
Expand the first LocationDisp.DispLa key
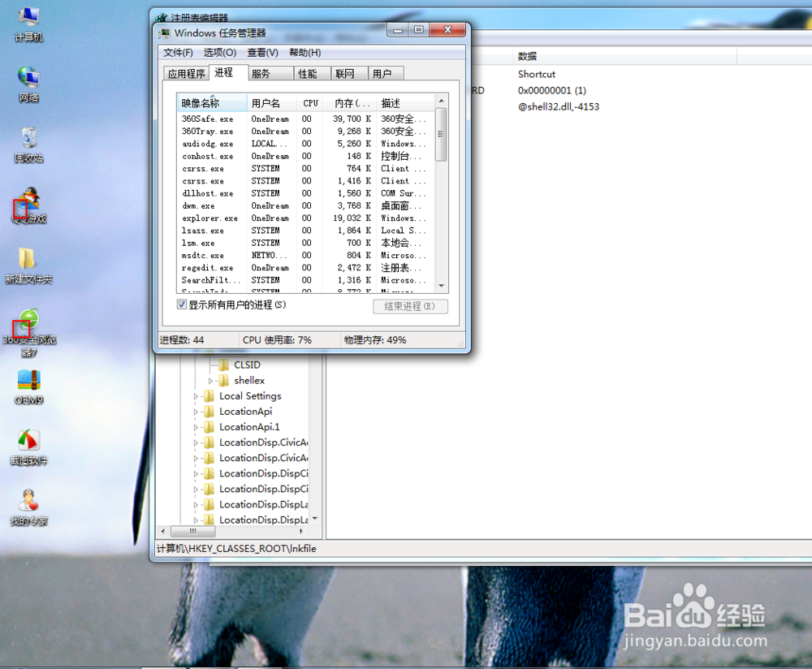click(x=196, y=505)
